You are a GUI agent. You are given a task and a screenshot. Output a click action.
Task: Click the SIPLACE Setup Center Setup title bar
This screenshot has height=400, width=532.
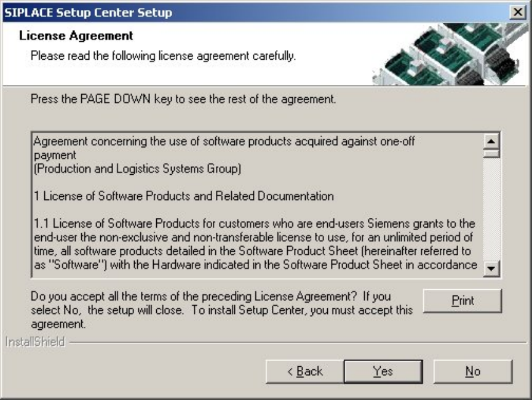click(x=246, y=12)
